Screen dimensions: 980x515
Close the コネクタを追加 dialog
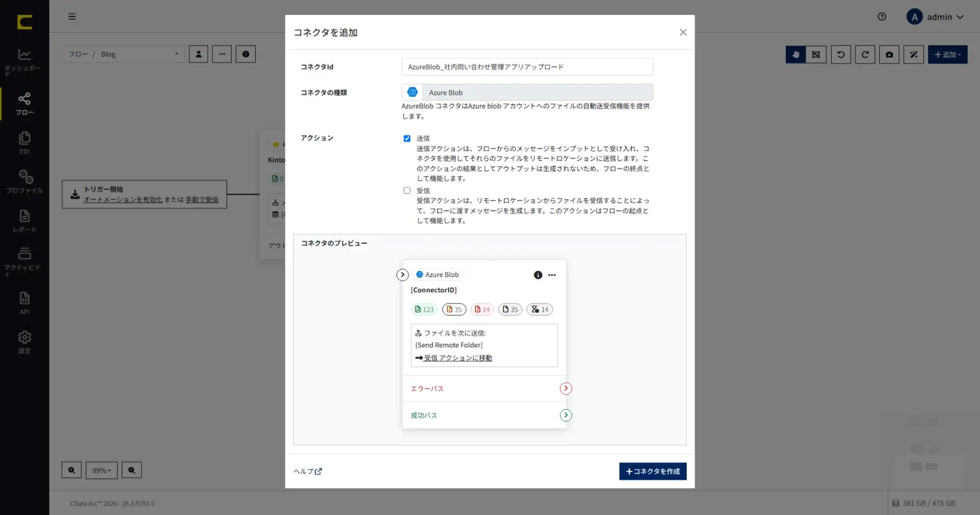click(683, 33)
